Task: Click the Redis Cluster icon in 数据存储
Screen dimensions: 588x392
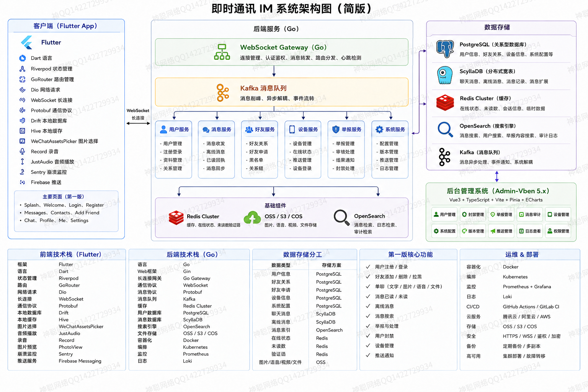Action: (445, 103)
